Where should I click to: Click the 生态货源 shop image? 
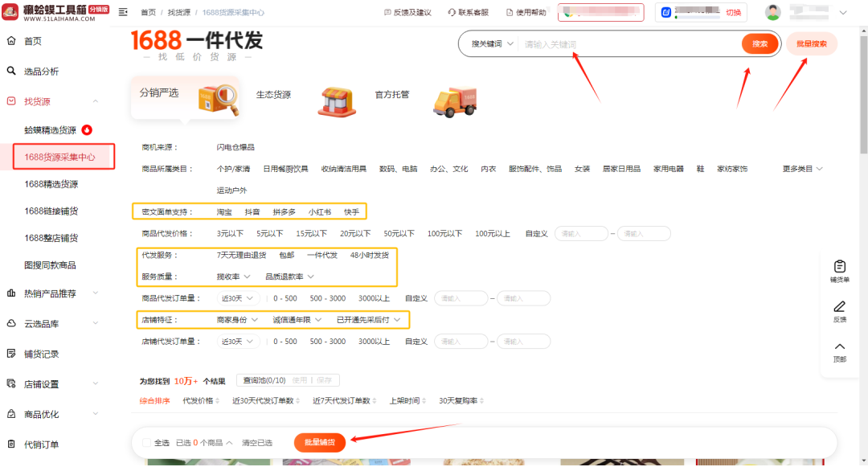[x=337, y=102]
